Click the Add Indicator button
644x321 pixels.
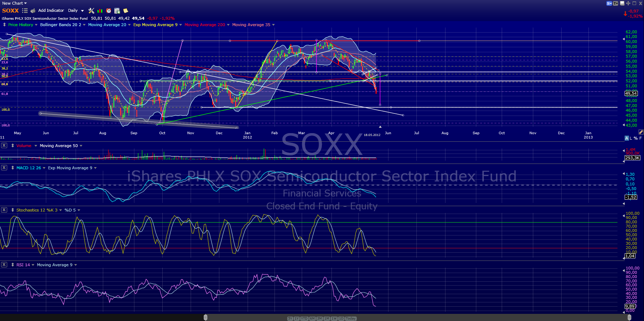tap(51, 11)
